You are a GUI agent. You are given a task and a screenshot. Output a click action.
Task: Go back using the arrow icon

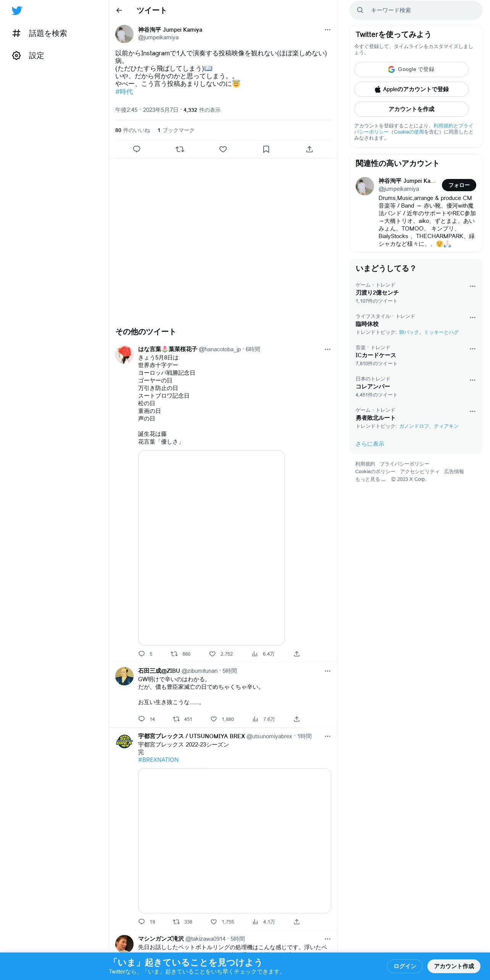click(119, 10)
